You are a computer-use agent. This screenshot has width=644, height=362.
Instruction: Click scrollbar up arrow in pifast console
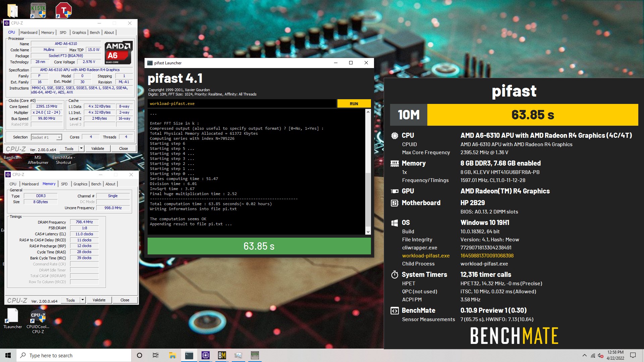point(368,112)
